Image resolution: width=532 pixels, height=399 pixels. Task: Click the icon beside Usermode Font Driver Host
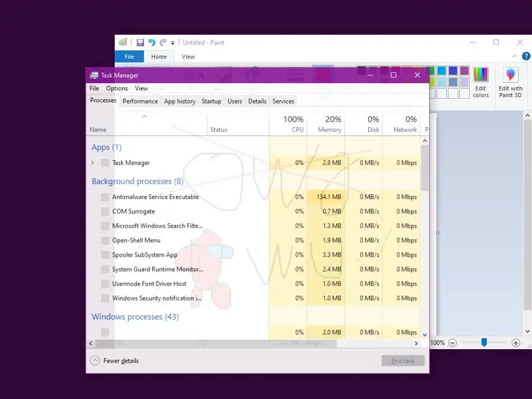(x=105, y=284)
